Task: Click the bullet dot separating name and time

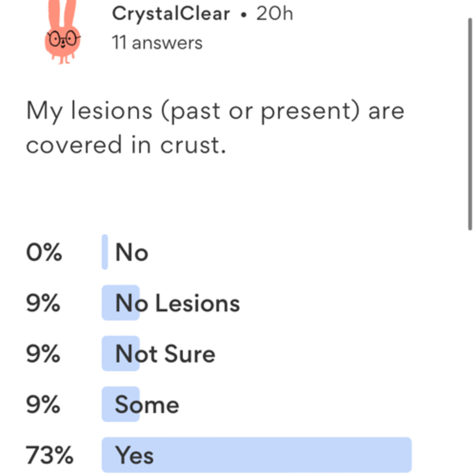Action: (243, 15)
